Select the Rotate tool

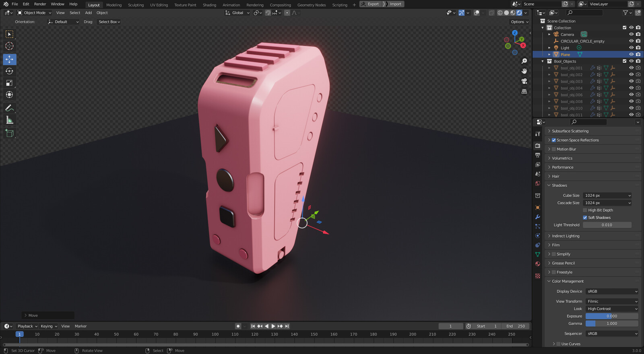pyautogui.click(x=10, y=71)
